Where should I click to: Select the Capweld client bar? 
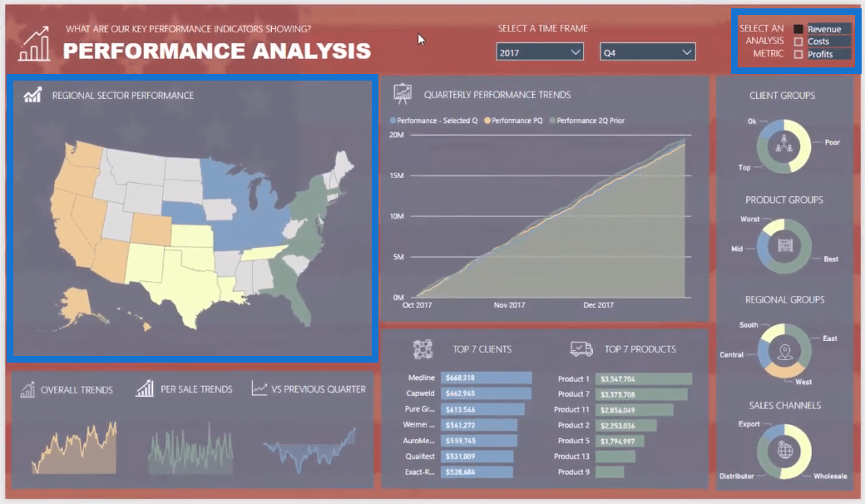point(486,393)
